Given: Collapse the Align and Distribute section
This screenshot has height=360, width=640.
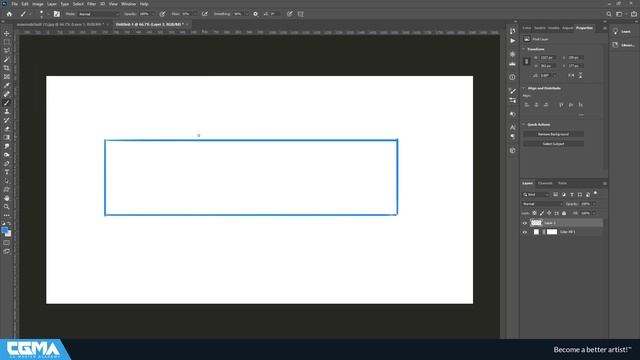Looking at the screenshot, I should (524, 88).
